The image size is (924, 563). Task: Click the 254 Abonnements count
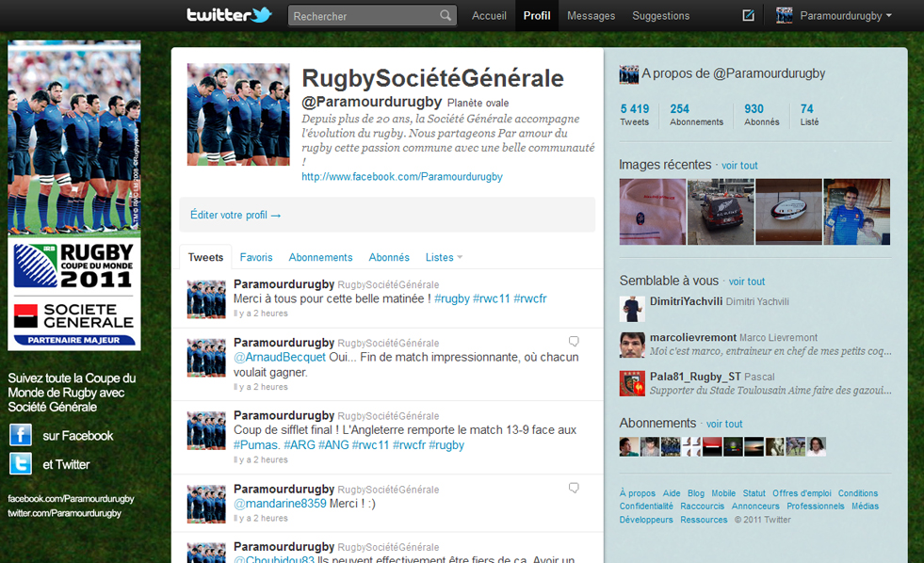(697, 114)
